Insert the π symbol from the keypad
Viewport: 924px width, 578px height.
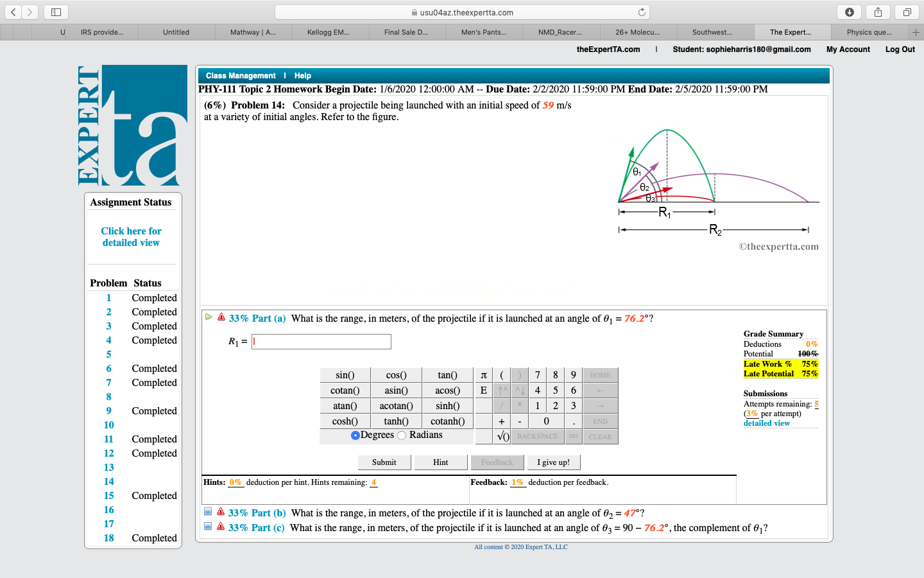483,374
